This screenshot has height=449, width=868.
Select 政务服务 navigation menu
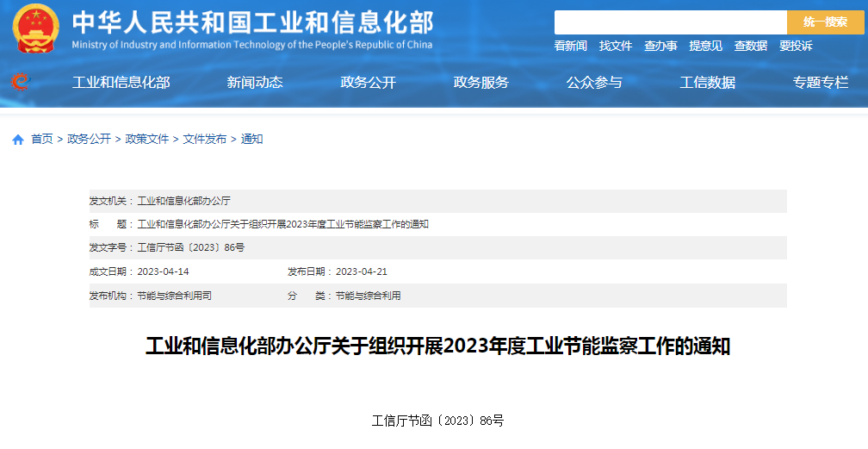481,83
